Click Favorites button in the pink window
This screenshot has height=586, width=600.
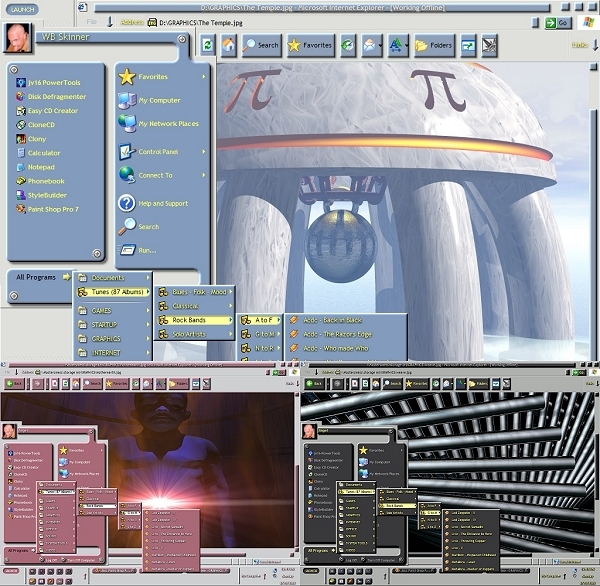117,384
